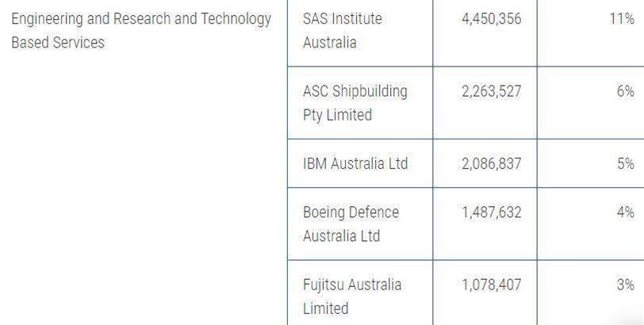Select the amount 1,487,632
This screenshot has height=325, width=644.
[491, 212]
